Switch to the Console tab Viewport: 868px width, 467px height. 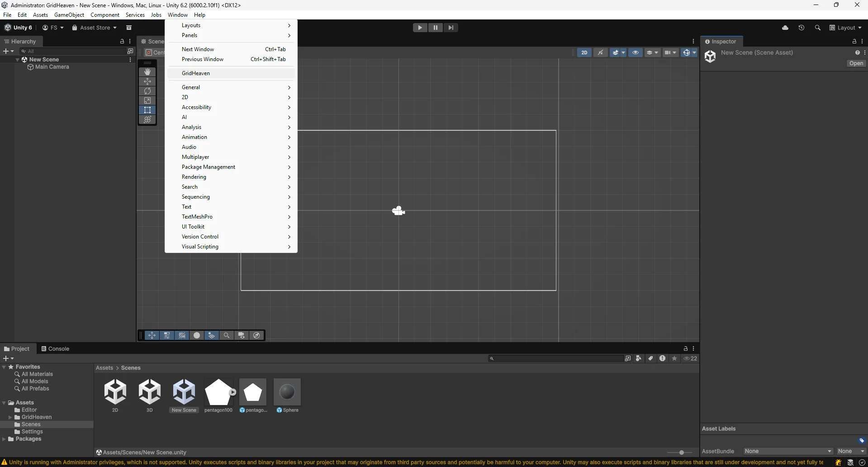click(x=55, y=349)
